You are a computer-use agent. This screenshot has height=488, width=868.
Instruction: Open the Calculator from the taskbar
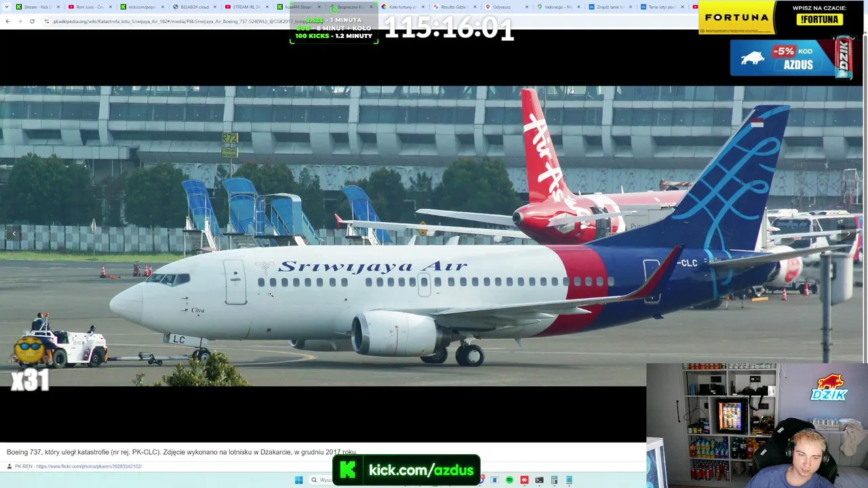click(x=554, y=480)
